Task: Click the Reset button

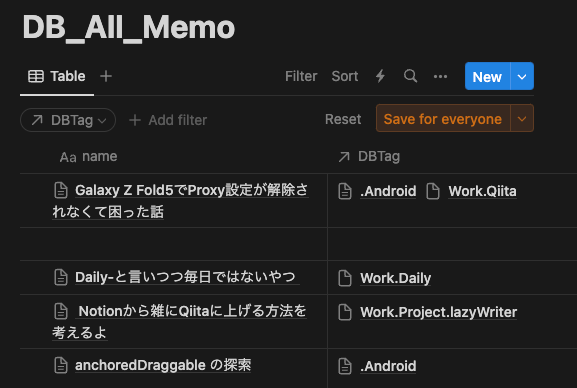Action: click(x=343, y=119)
